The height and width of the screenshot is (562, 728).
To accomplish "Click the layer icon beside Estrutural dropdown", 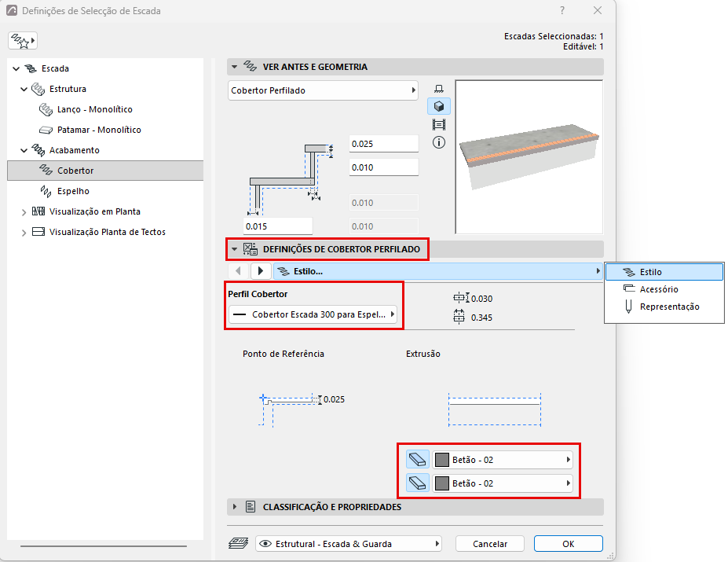I will [238, 543].
